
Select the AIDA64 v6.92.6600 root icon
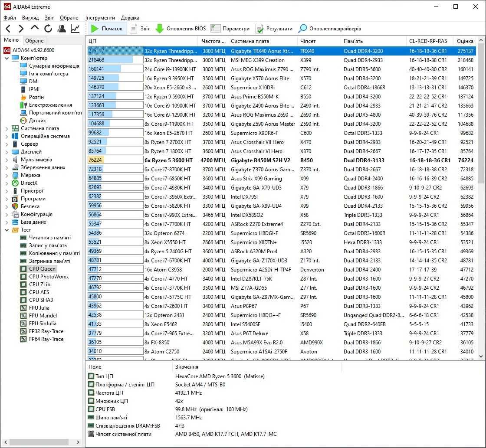[7, 50]
